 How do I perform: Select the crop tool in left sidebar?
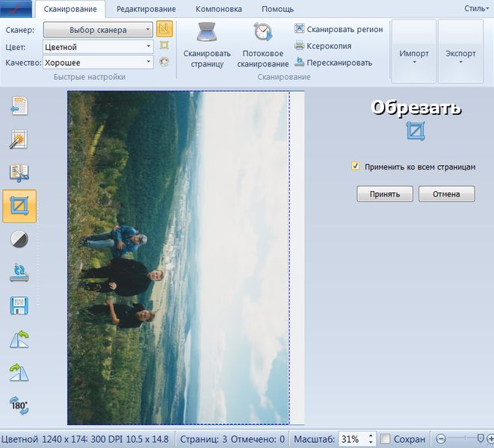[19, 205]
